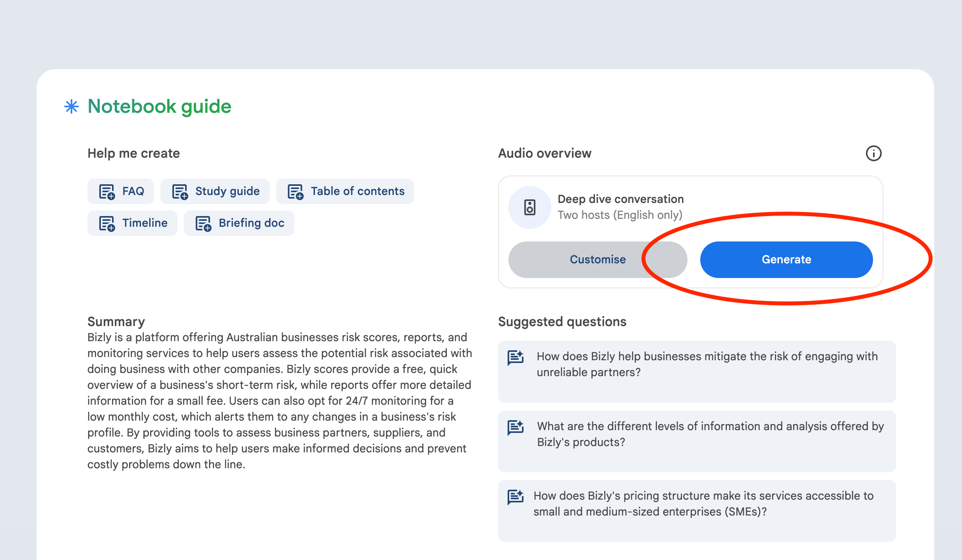Click chat icon on the Bizly's products question
962x560 pixels.
[516, 428]
